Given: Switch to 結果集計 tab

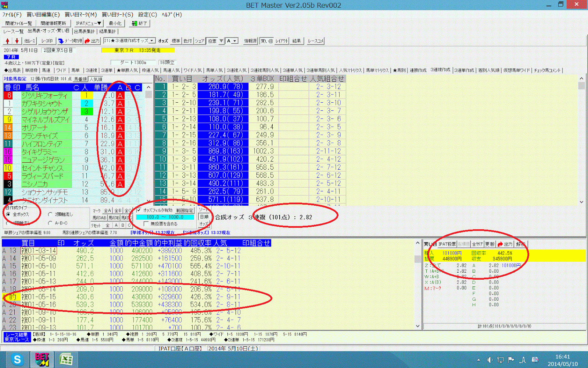Looking at the screenshot, I should pyautogui.click(x=108, y=31).
